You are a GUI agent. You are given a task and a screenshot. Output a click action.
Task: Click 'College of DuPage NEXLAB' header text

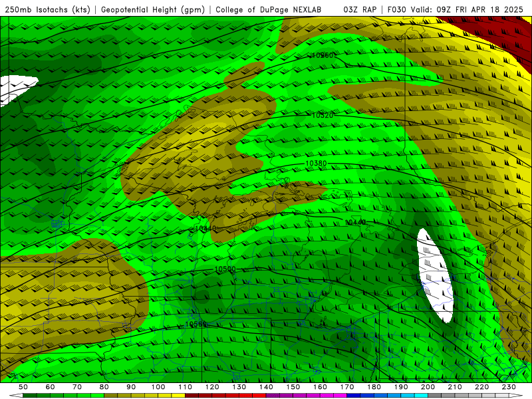point(269,10)
